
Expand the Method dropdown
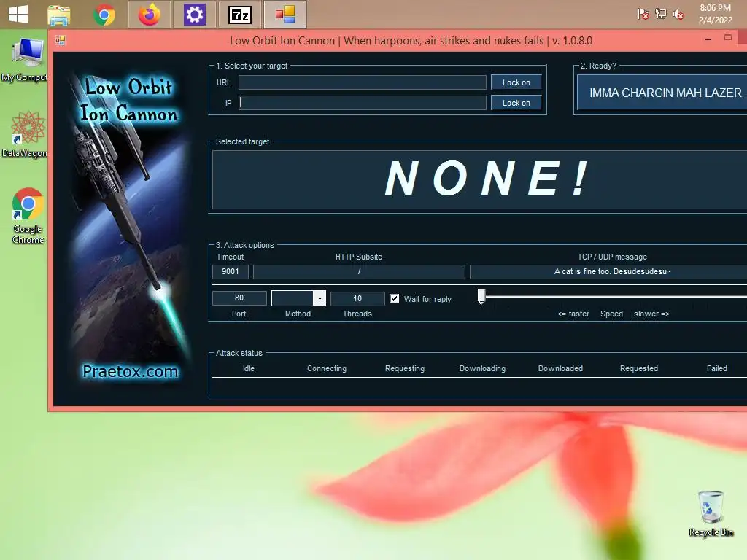(320, 298)
